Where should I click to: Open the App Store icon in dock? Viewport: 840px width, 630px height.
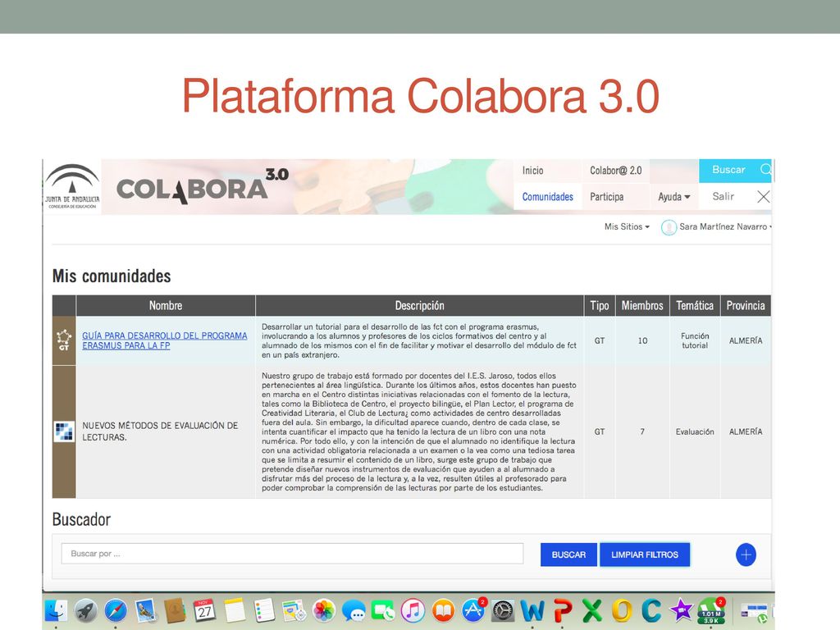pyautogui.click(x=473, y=610)
